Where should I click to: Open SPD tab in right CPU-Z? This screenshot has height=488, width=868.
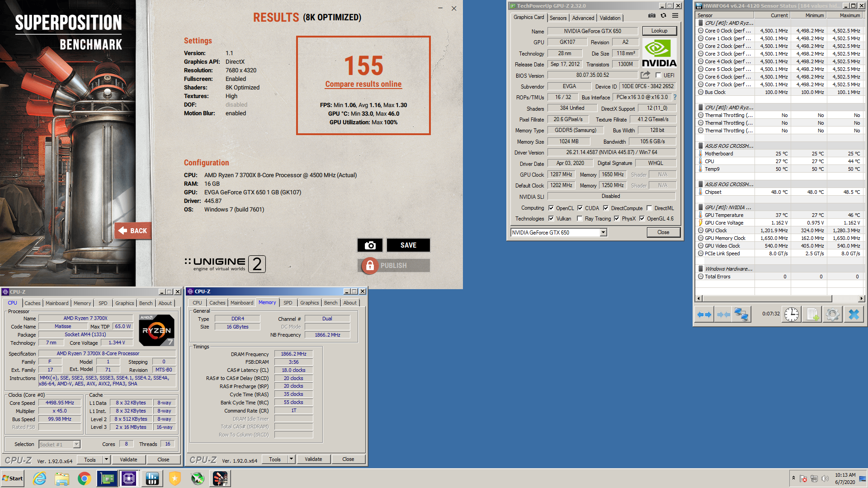[x=288, y=303]
